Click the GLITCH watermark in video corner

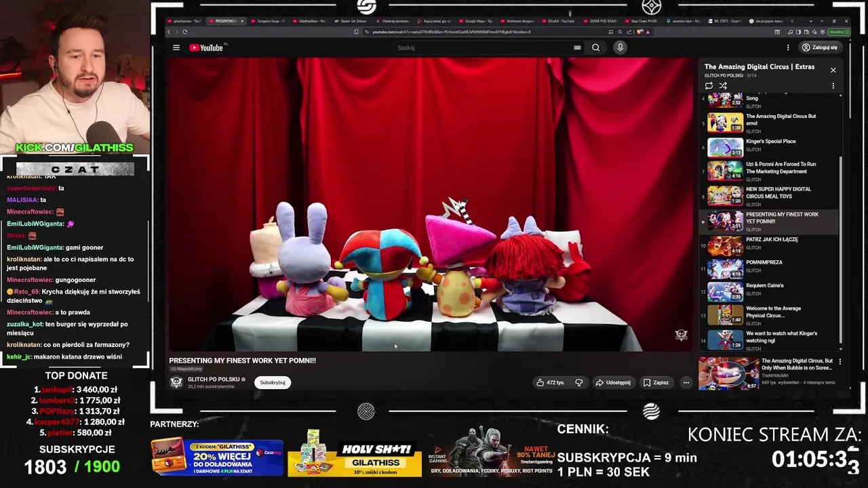pyautogui.click(x=682, y=335)
